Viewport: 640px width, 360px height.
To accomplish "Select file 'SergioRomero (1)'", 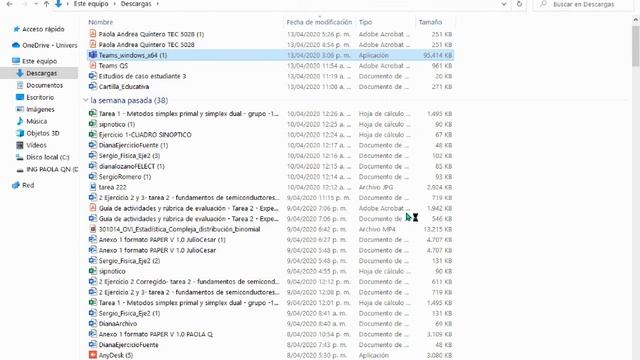I will pos(124,177).
